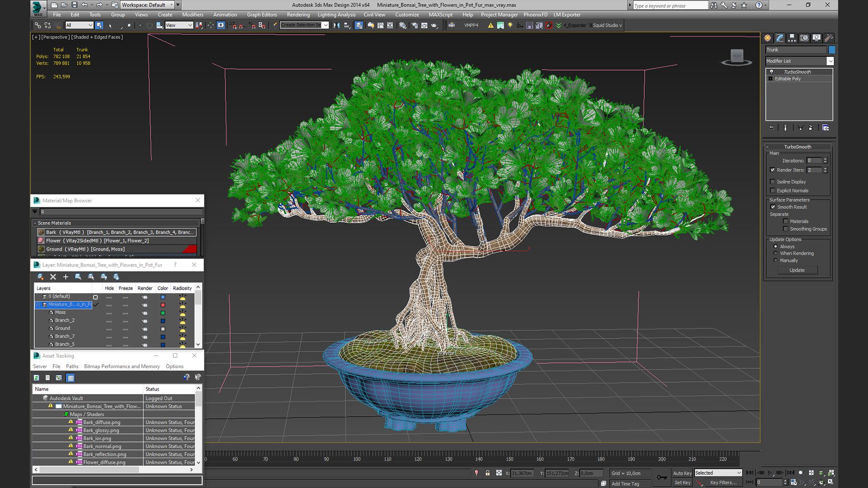Toggle TurboSmooth modifier lightbulb visibility
The image size is (868, 488).
tap(771, 72)
